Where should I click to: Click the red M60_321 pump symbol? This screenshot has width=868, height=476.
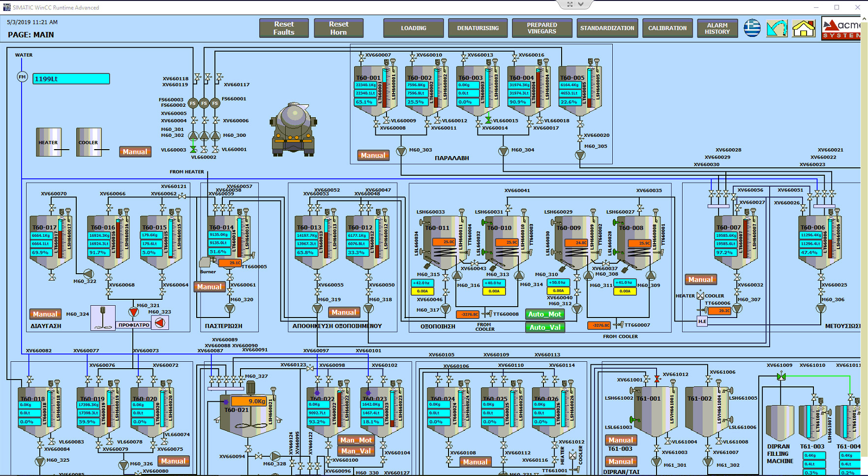pyautogui.click(x=133, y=312)
